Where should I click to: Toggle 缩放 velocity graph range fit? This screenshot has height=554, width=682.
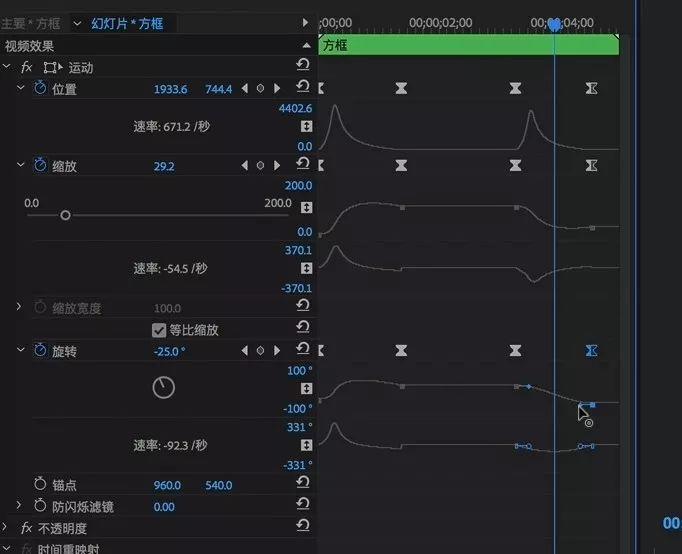coord(306,268)
